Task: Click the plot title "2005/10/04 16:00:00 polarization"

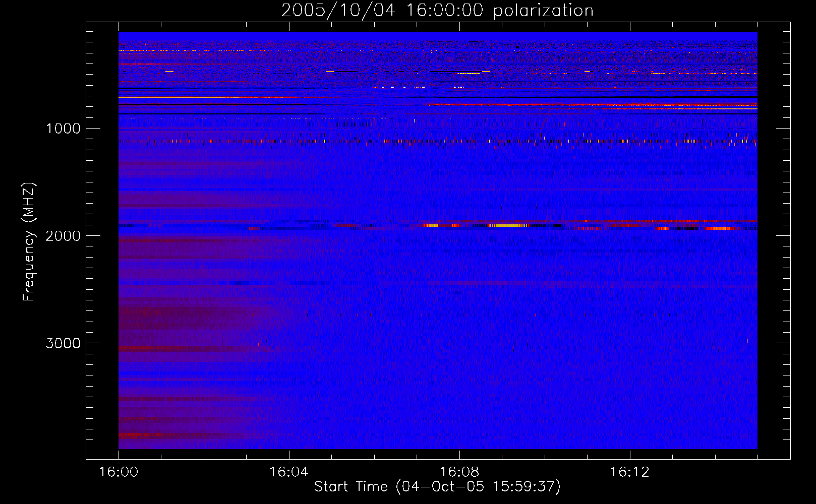Action: click(437, 11)
